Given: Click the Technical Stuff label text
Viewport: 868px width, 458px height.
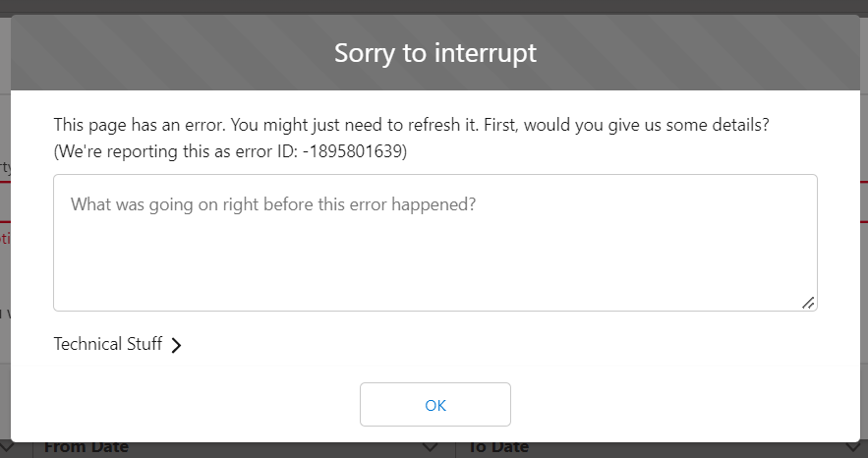Looking at the screenshot, I should (108, 344).
